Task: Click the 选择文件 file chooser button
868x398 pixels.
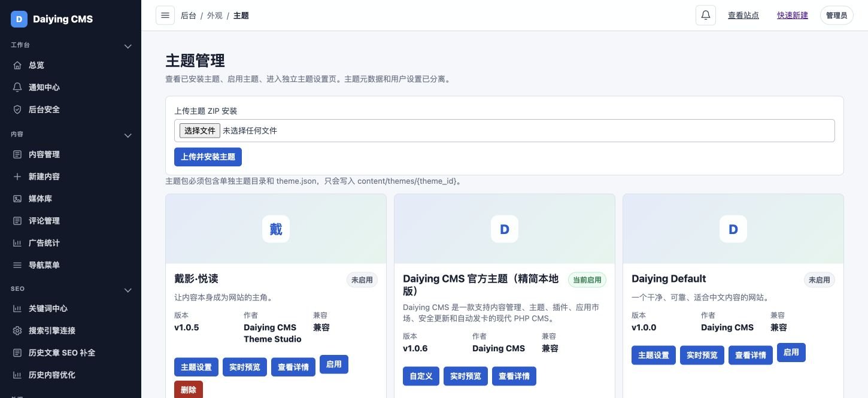Action: point(200,130)
